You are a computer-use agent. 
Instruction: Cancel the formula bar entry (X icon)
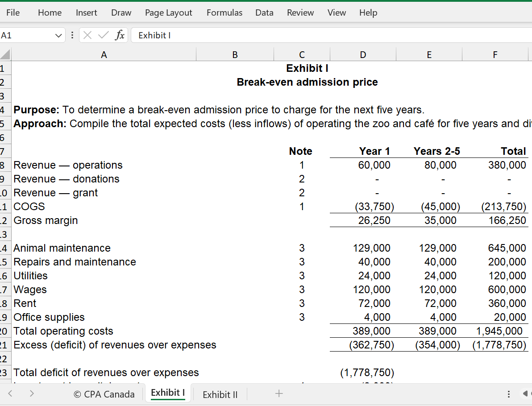87,35
